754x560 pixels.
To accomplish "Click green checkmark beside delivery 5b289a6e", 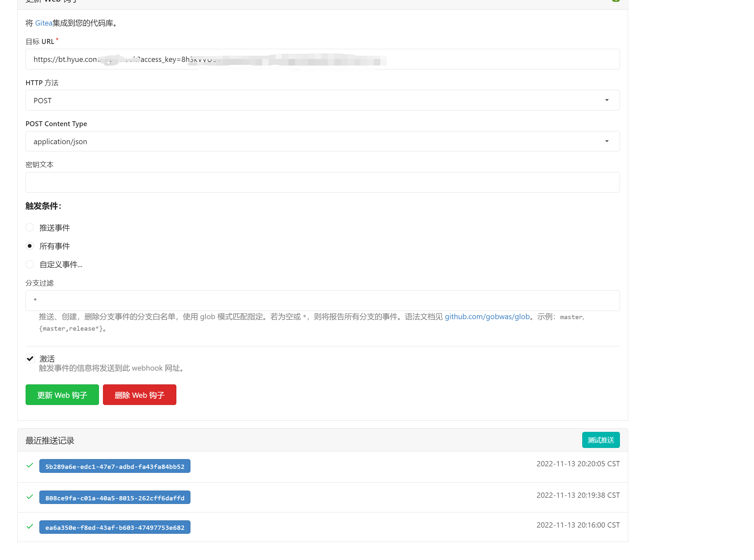I will click(30, 465).
